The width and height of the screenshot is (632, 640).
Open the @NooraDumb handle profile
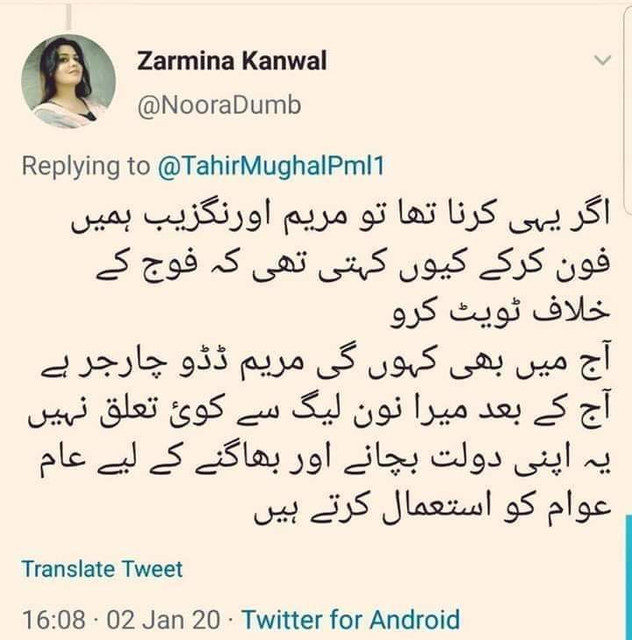[x=219, y=106]
